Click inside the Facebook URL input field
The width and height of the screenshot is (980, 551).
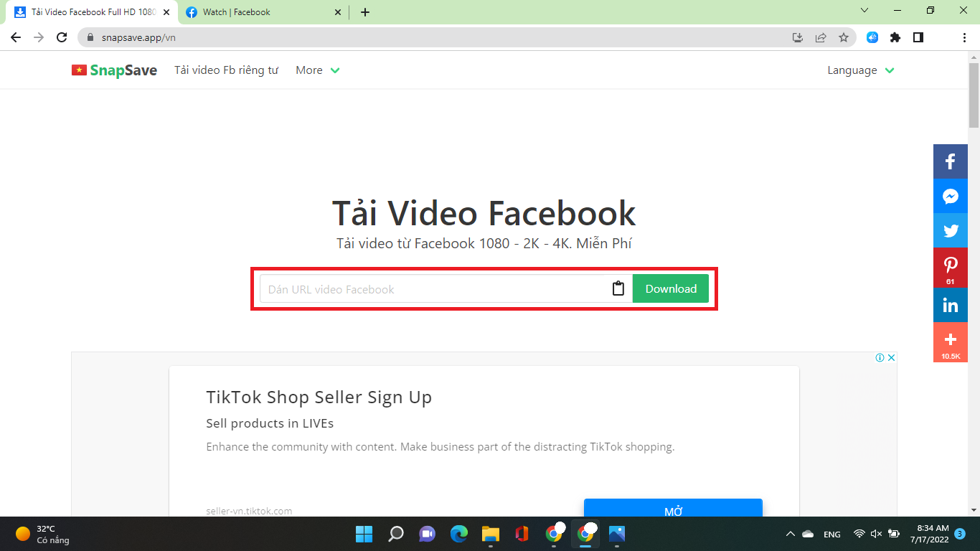click(430, 288)
